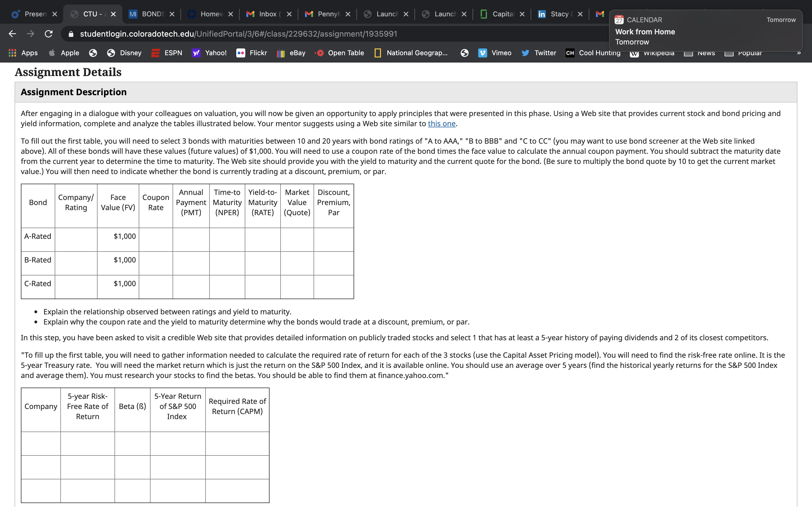Go back using the back arrow
Screen dimensions: 812x507
point(12,34)
